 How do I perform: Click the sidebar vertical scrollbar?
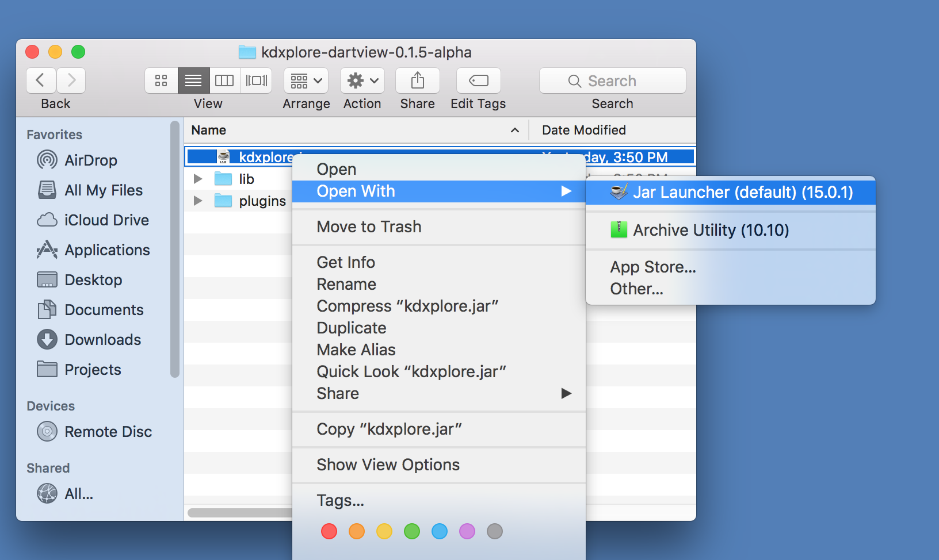point(175,250)
